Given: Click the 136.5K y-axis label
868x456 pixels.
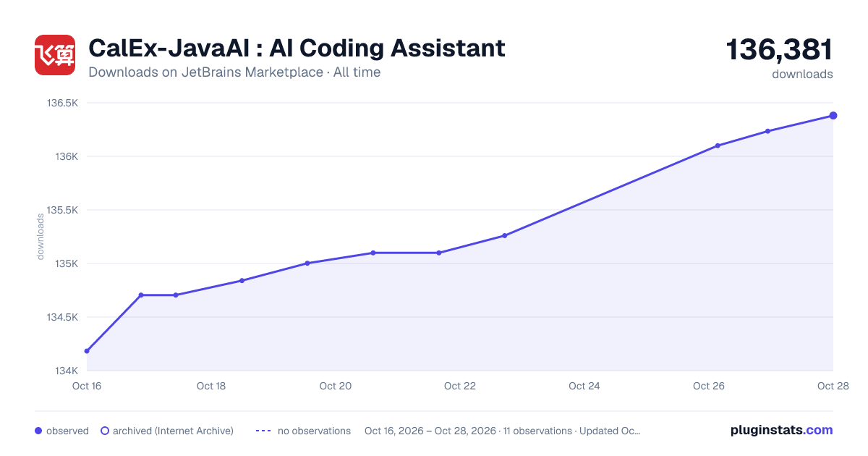Looking at the screenshot, I should pos(62,103).
